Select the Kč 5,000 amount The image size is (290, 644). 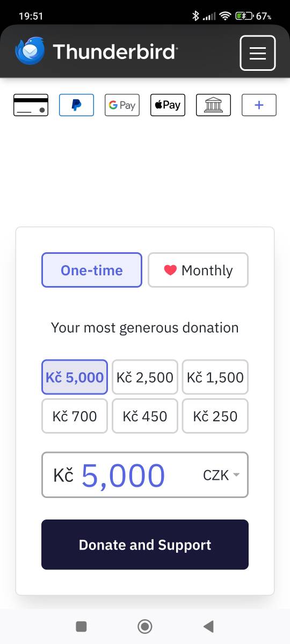[x=75, y=377]
